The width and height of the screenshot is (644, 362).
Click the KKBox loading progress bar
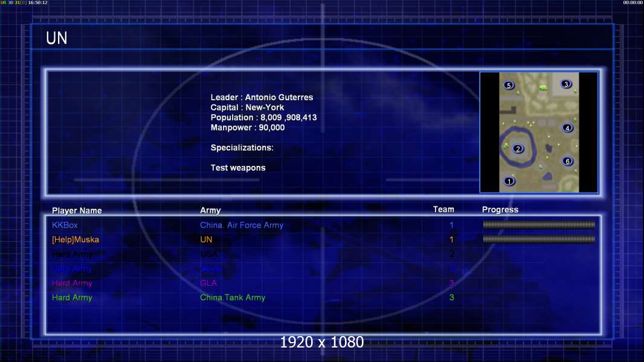539,224
